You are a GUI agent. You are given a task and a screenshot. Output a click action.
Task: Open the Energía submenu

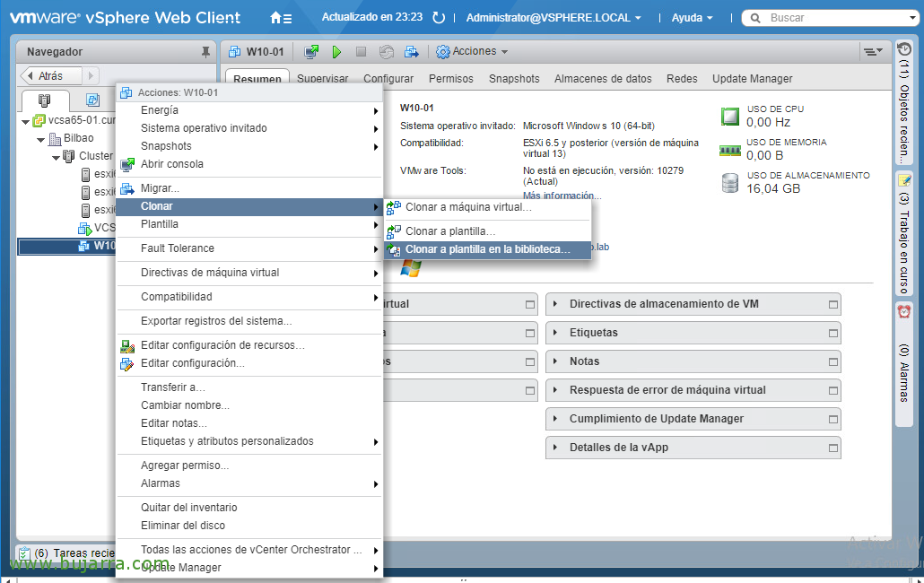pos(249,110)
